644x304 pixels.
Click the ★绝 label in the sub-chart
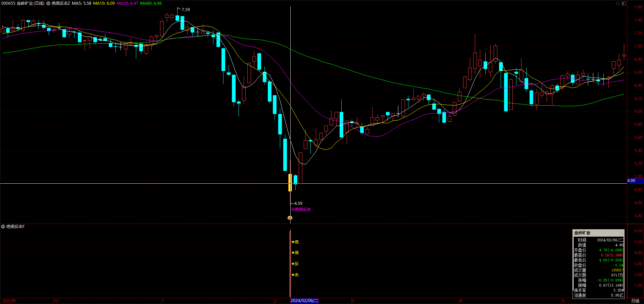click(x=295, y=242)
